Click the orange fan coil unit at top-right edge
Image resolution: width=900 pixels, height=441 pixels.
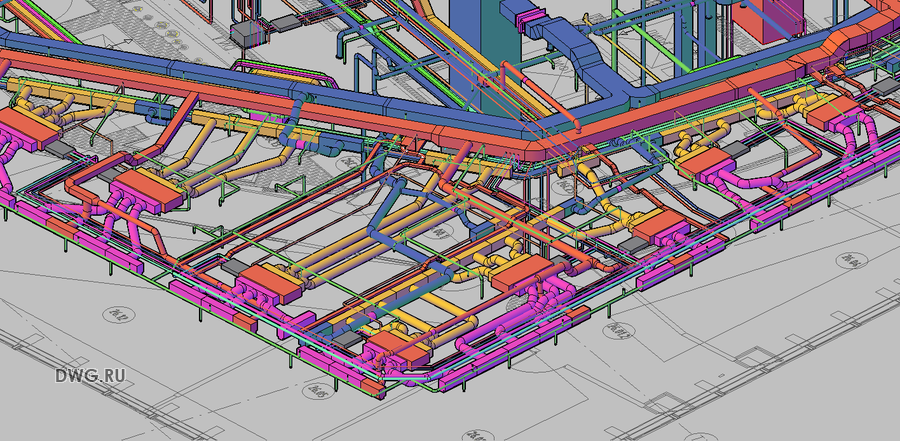[x=834, y=112]
